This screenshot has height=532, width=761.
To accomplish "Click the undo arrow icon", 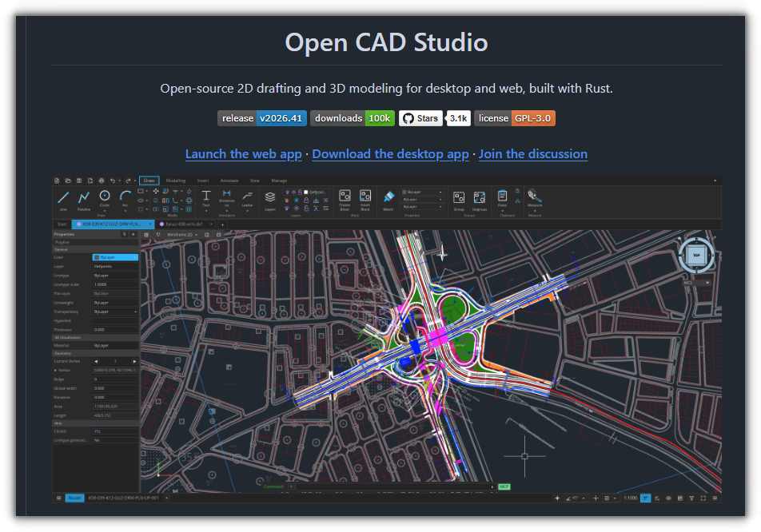I will [x=113, y=181].
